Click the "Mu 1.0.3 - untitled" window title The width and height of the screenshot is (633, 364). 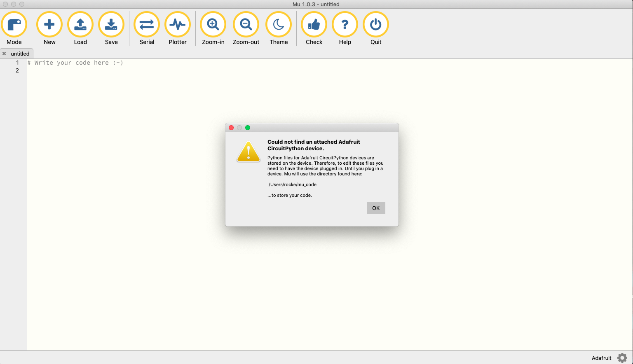pyautogui.click(x=316, y=4)
